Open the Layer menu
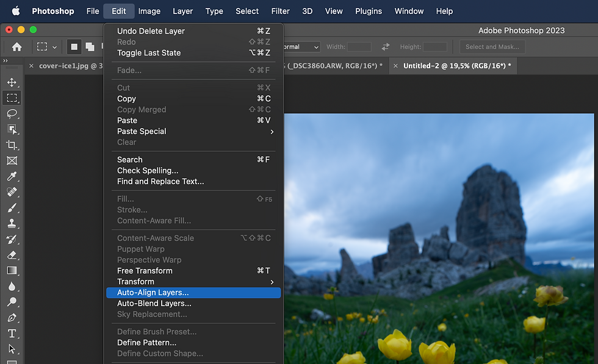 click(x=182, y=11)
